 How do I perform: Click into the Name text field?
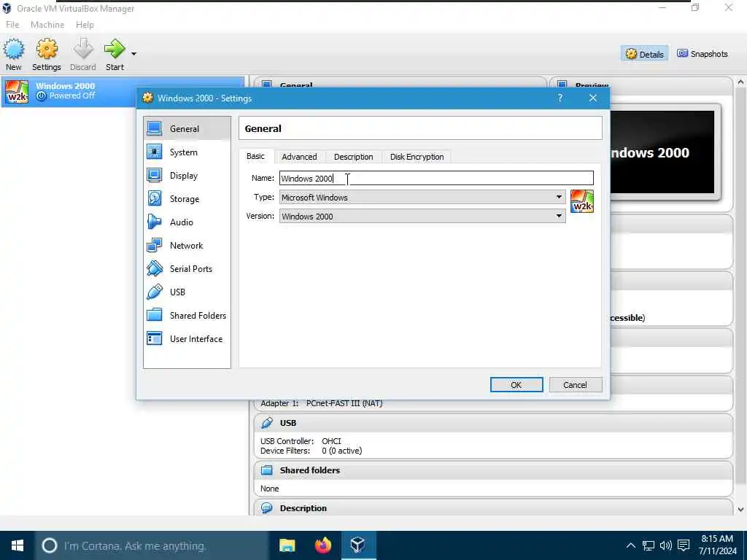point(436,178)
